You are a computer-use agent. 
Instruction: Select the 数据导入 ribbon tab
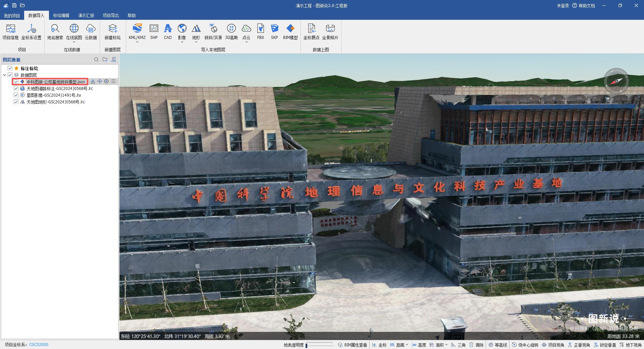tap(36, 15)
